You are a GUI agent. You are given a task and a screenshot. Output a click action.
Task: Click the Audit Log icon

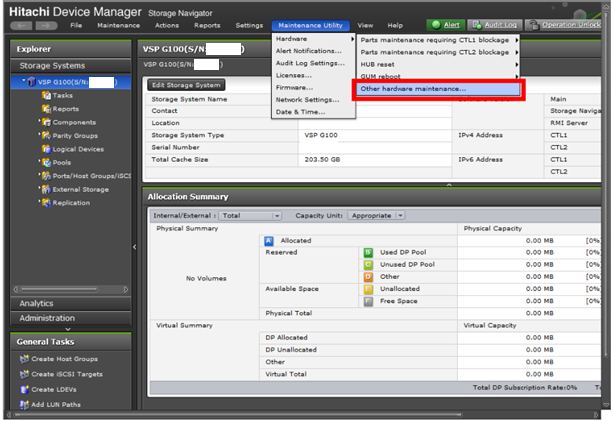pos(477,25)
